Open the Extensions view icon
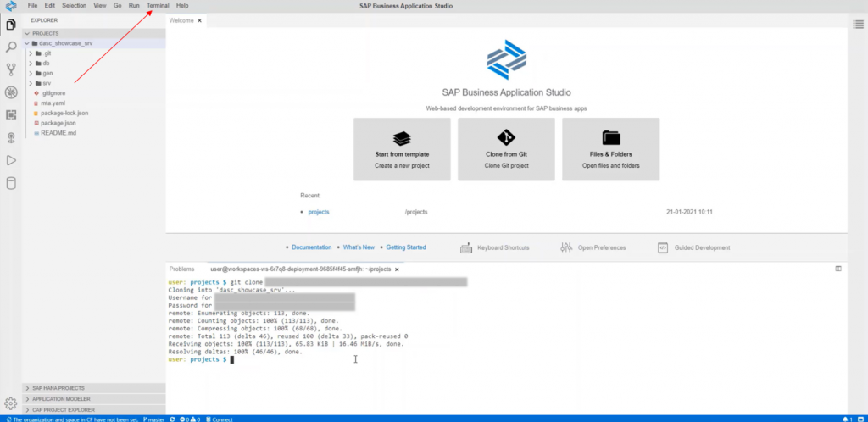The height and width of the screenshot is (422, 868). point(10,115)
